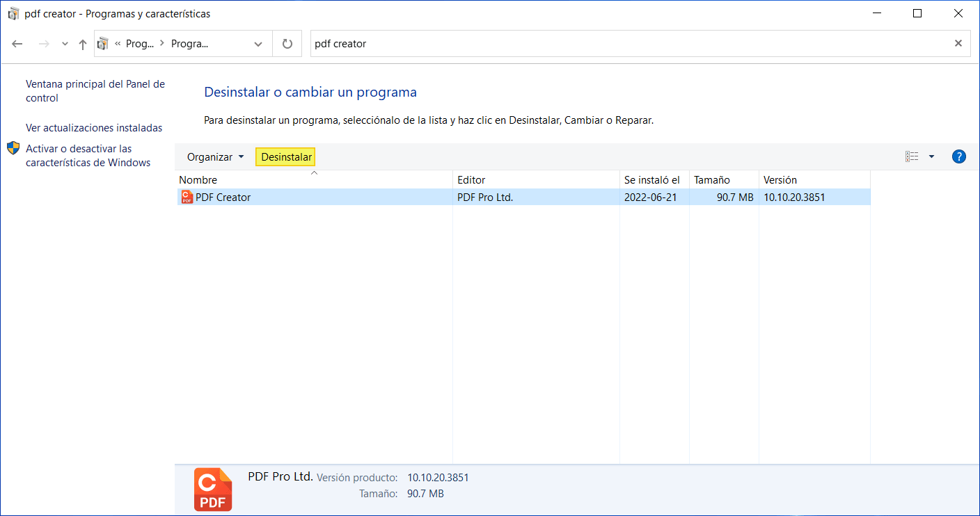
Task: Open Ver actualizaciones instaladas
Action: pos(93,127)
